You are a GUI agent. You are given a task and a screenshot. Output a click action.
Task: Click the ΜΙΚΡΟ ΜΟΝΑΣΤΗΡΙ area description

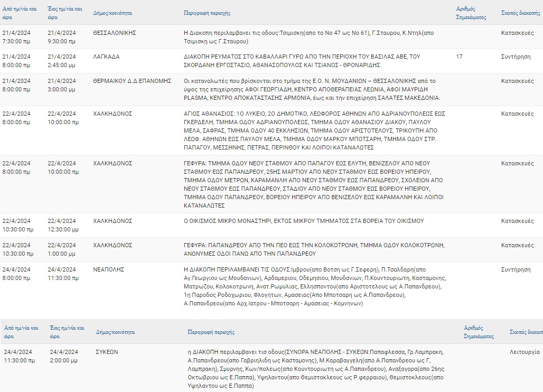coord(304,221)
